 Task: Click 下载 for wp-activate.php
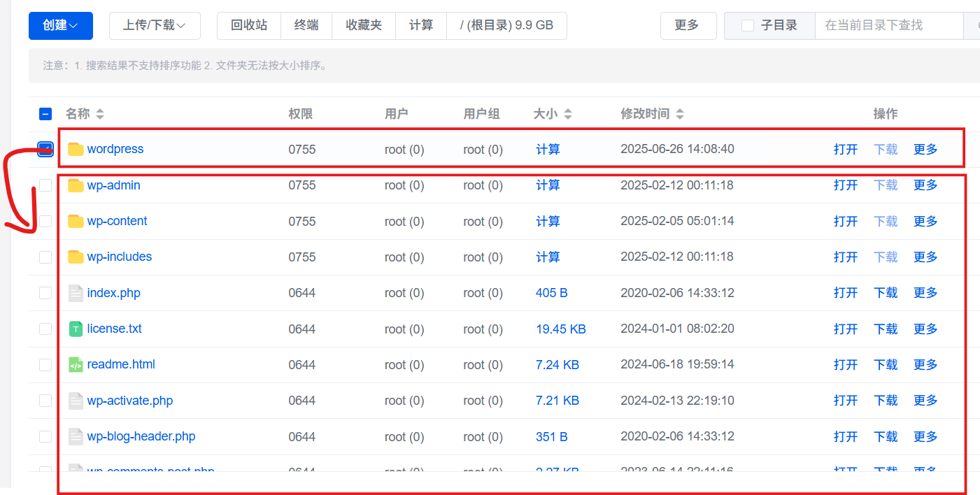[x=886, y=401]
